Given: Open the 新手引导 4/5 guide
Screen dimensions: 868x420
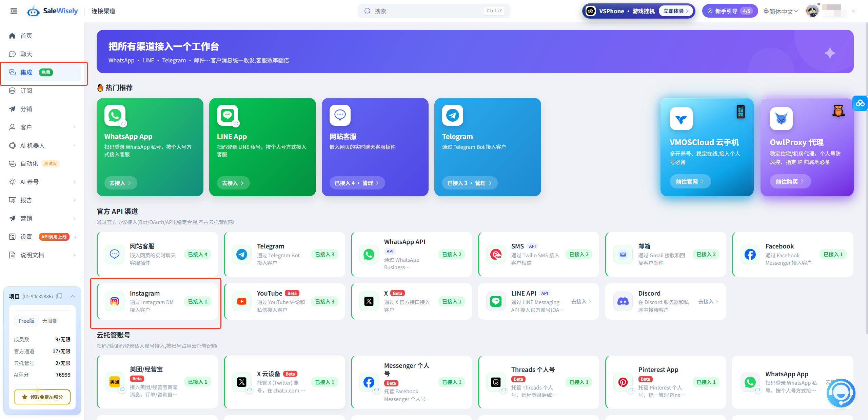Looking at the screenshot, I should click(730, 11).
